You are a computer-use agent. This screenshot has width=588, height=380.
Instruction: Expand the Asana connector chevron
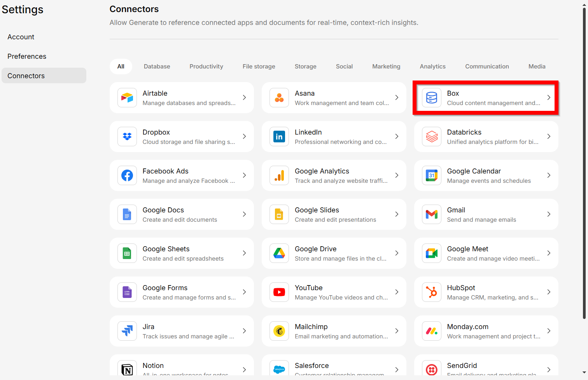coord(397,98)
